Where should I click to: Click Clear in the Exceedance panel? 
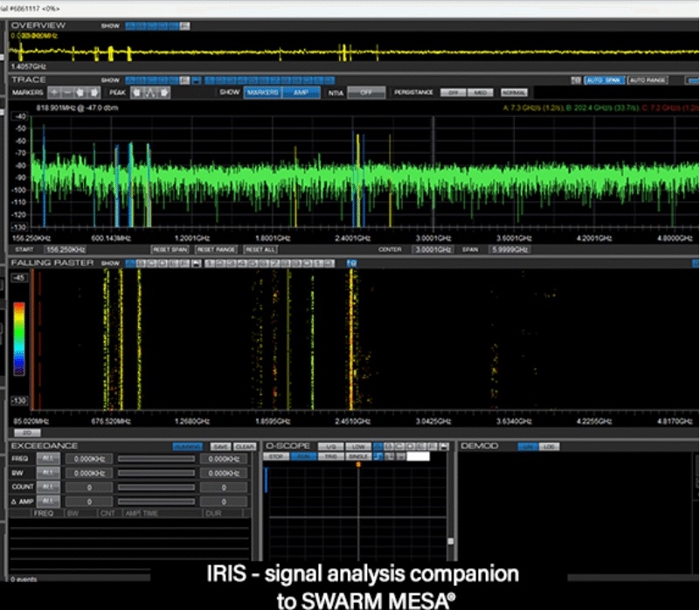click(245, 446)
